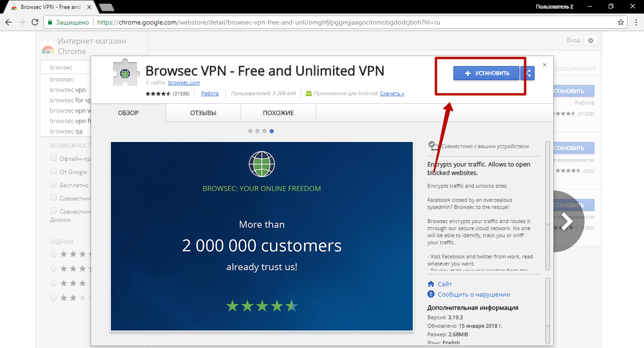Click Сообщить о нарушении link
Image resolution: width=644 pixels, height=348 pixels.
coord(474,294)
